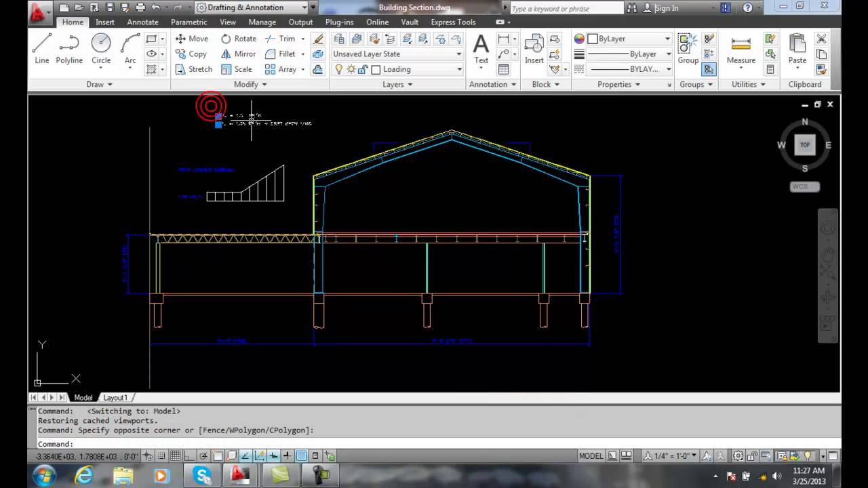Click the Trim command
Screen dimensions: 868x488
280,39
